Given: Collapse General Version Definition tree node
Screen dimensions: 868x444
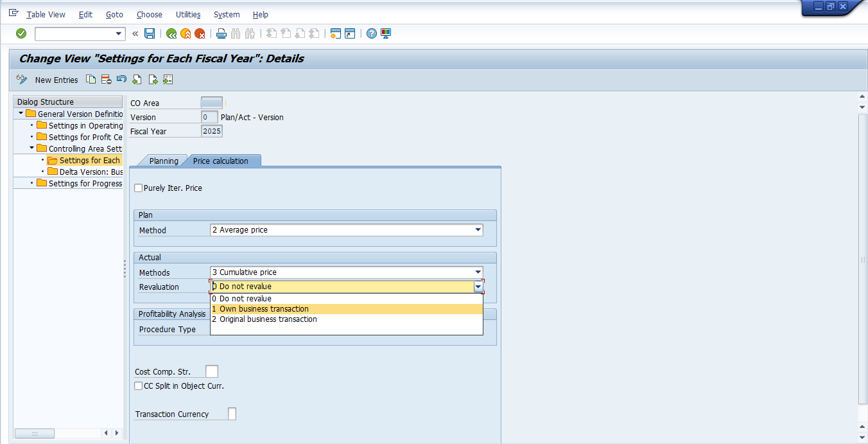Looking at the screenshot, I should click(21, 114).
